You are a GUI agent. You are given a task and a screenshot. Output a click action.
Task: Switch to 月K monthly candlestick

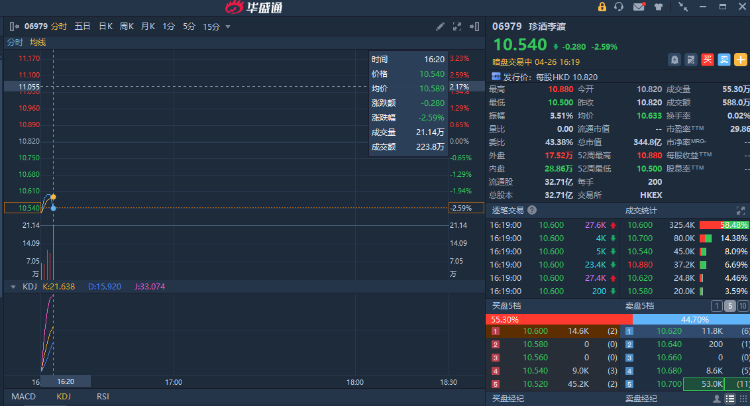tap(148, 26)
